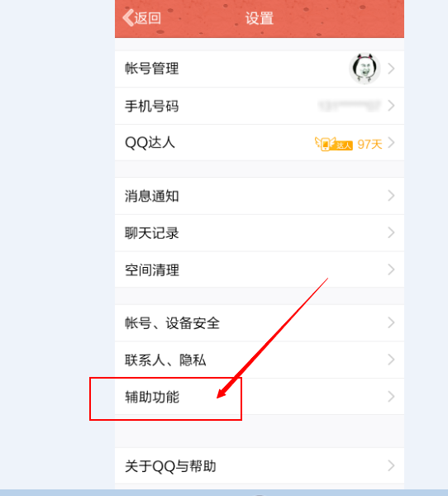Expand 空间清理 with its right chevron
Image resolution: width=448 pixels, height=496 pixels.
click(x=391, y=269)
